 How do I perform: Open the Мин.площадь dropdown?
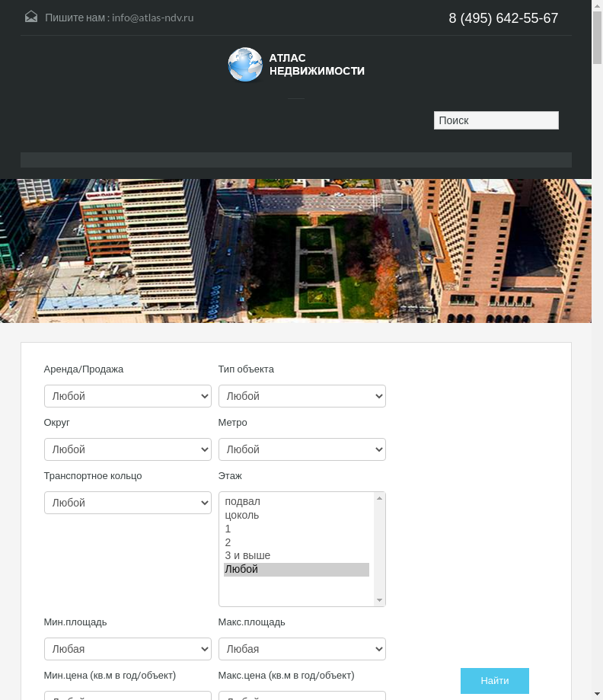click(x=128, y=649)
